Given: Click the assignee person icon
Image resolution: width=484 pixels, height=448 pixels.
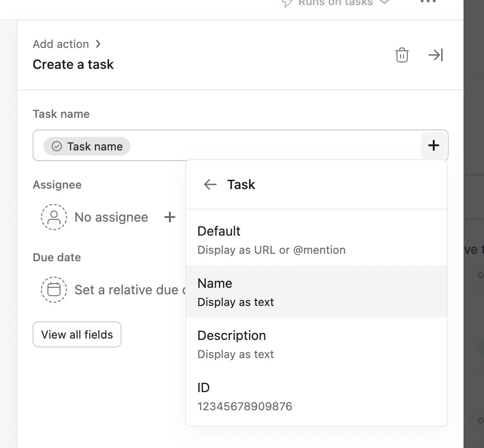Looking at the screenshot, I should pos(54,217).
